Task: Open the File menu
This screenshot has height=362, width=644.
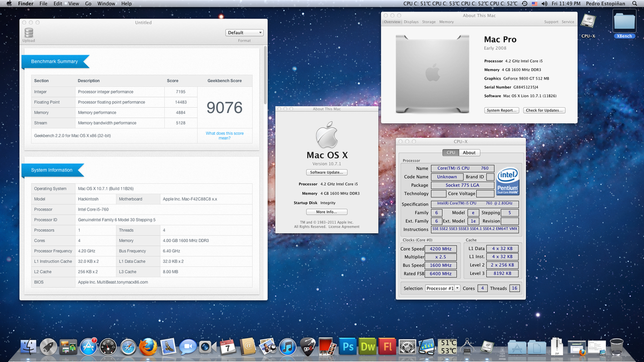Action: coord(44,4)
